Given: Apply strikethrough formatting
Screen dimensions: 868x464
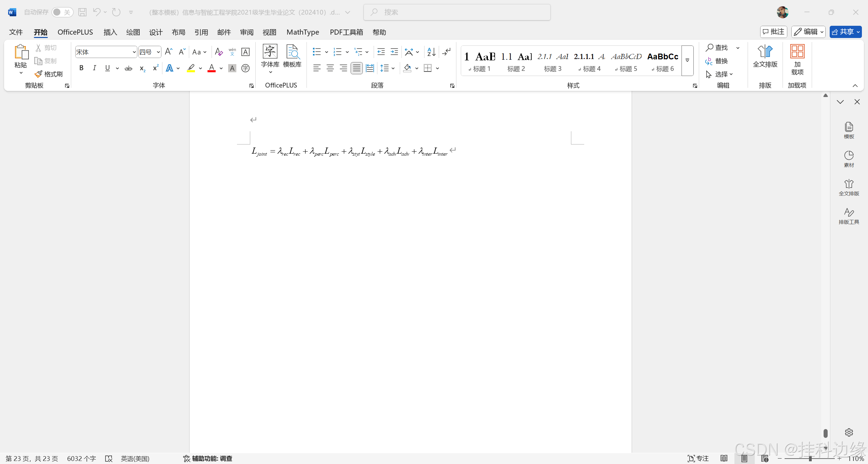Looking at the screenshot, I should click(128, 69).
